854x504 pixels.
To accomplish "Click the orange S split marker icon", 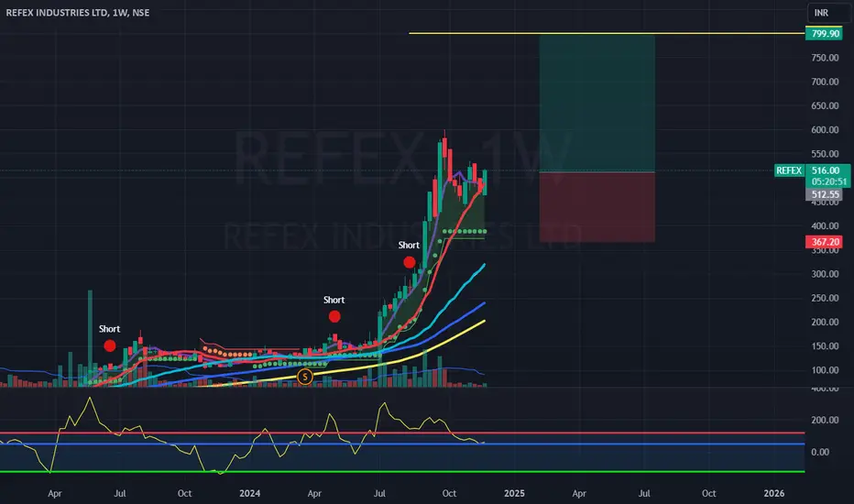I will coord(305,377).
